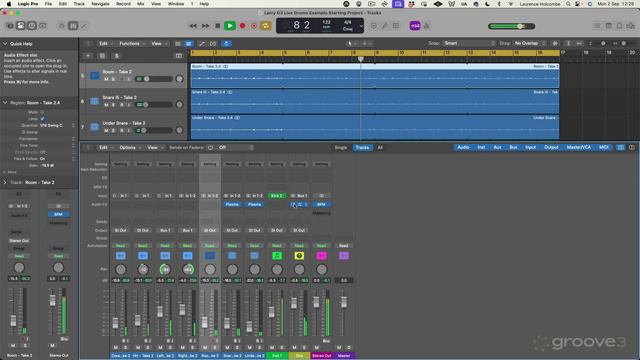The image size is (640, 360).
Task: Open the Drag No Overlap dropdown
Action: 530,43
